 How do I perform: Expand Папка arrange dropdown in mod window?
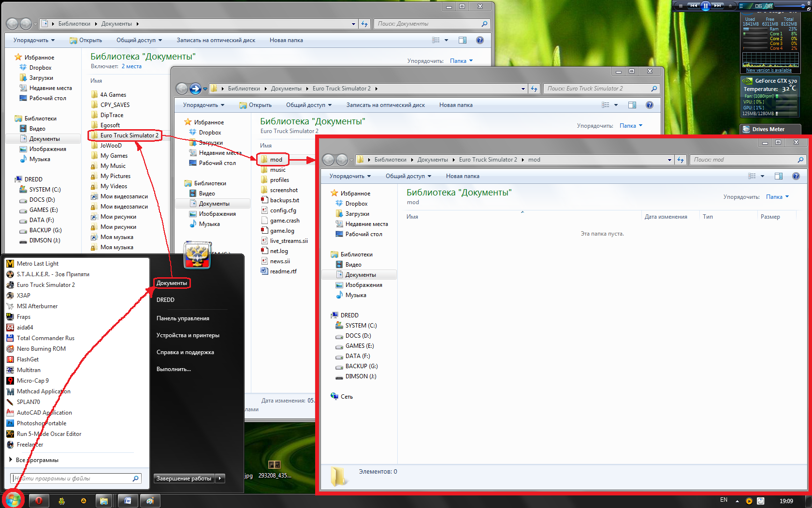[777, 197]
